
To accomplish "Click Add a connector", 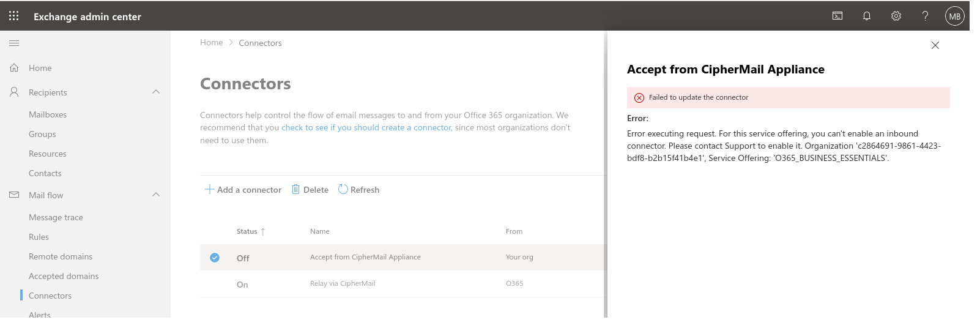I will (243, 190).
